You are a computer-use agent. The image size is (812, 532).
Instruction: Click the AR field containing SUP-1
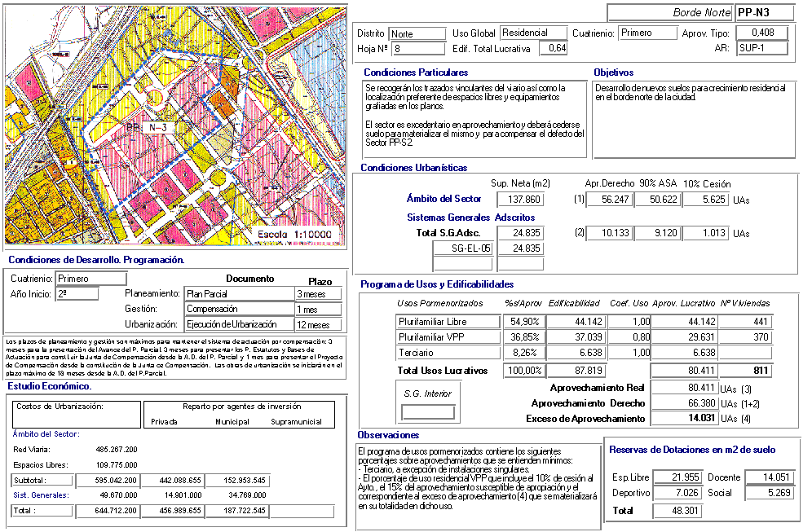click(761, 48)
